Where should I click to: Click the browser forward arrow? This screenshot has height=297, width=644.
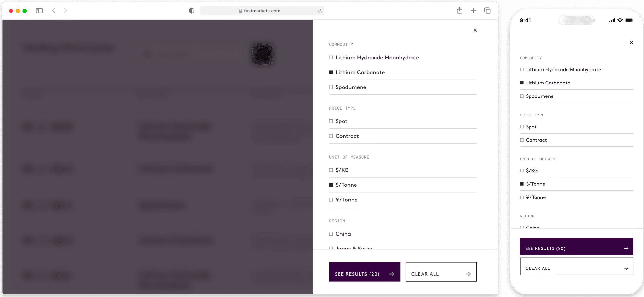(x=65, y=11)
